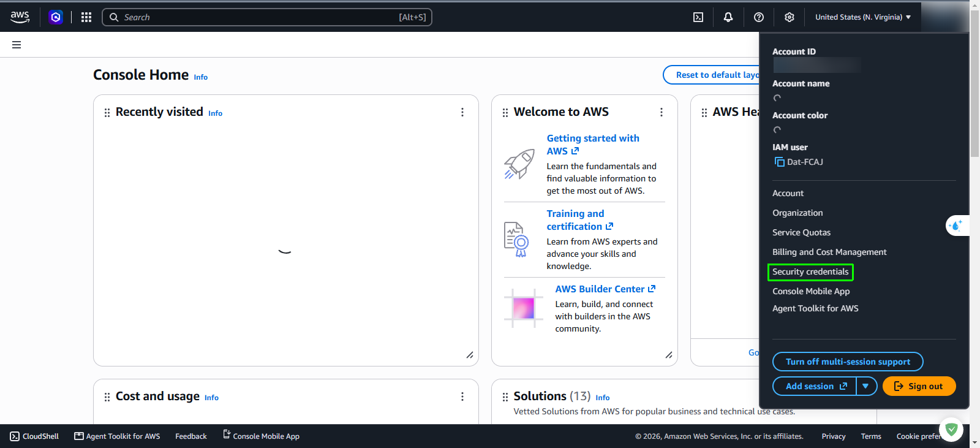Launch CloudShell from the top bar icon
Viewport: 980px width, 448px height.
[x=698, y=17]
